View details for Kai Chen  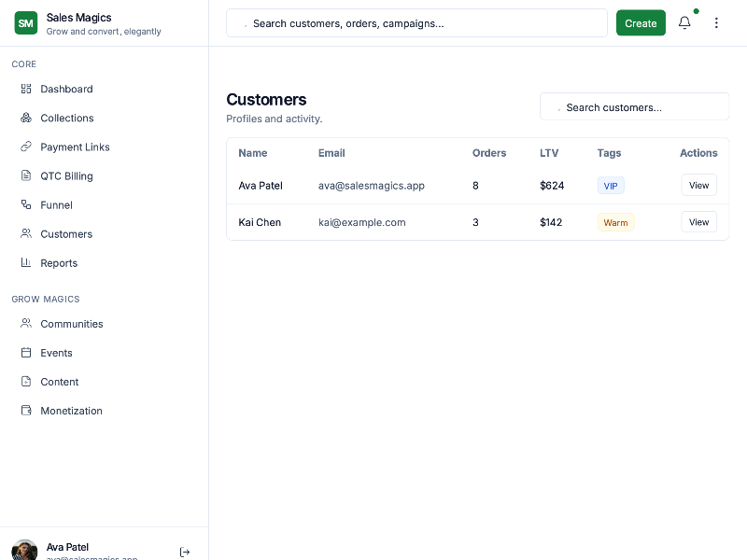tap(698, 222)
